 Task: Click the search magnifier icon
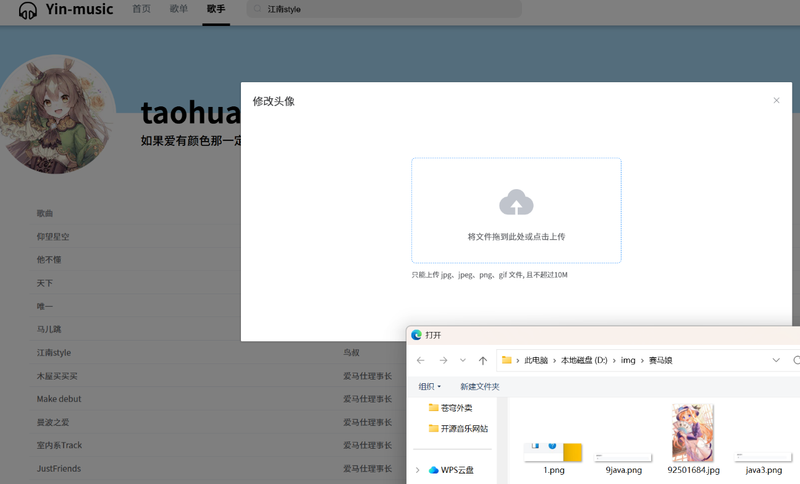click(256, 9)
